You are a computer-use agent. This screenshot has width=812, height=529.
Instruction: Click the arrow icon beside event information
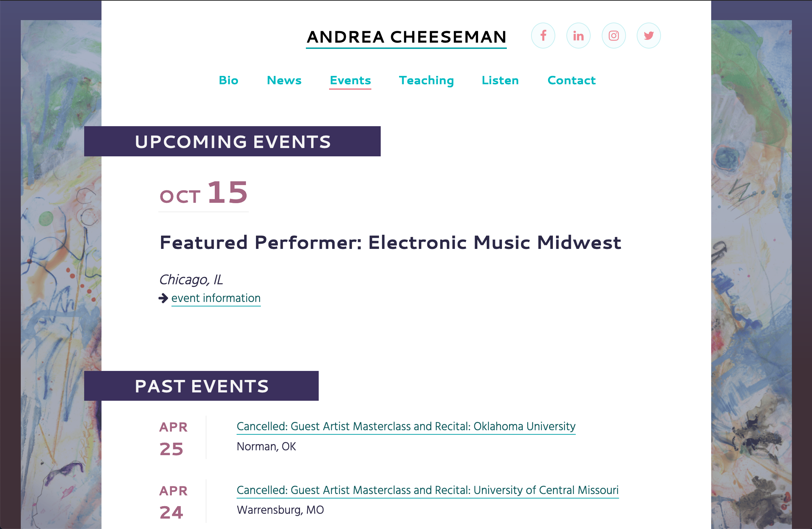pos(163,298)
